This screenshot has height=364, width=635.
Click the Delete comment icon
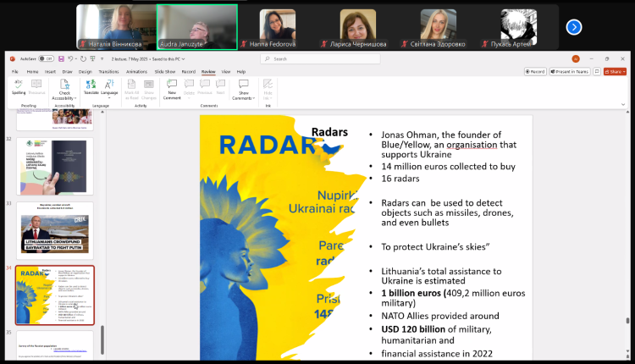click(x=189, y=84)
